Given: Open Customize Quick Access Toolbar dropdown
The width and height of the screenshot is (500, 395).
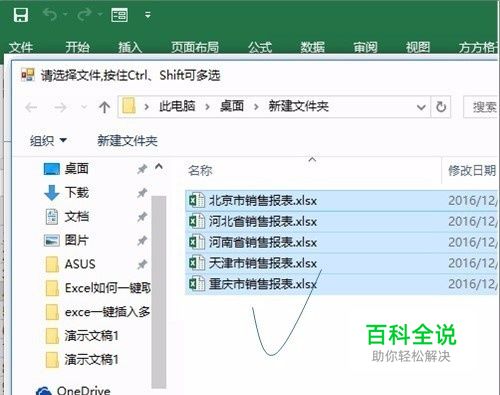Looking at the screenshot, I should click(x=148, y=15).
